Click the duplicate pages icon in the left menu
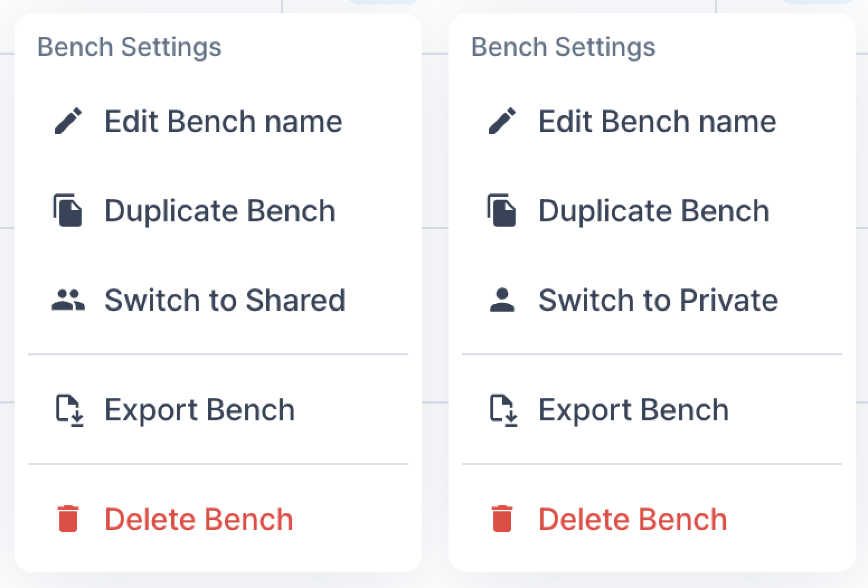The height and width of the screenshot is (588, 868). 68,211
